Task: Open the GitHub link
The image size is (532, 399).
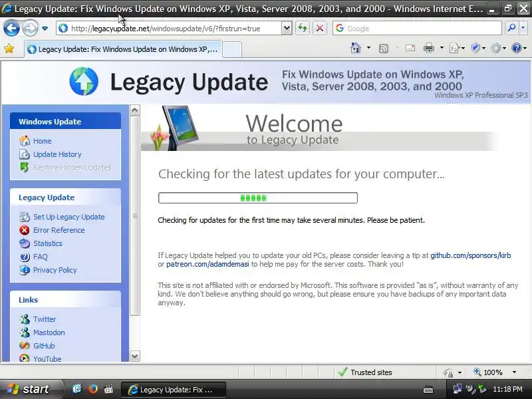Action: [44, 346]
